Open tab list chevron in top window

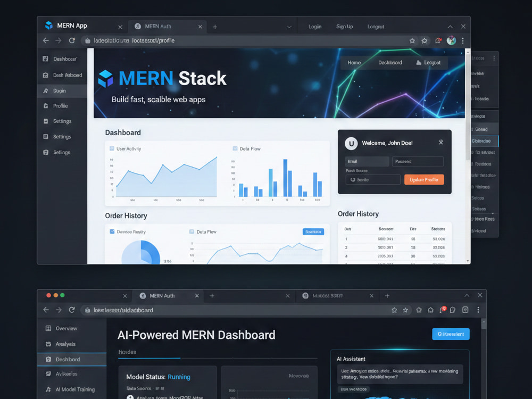(289, 27)
